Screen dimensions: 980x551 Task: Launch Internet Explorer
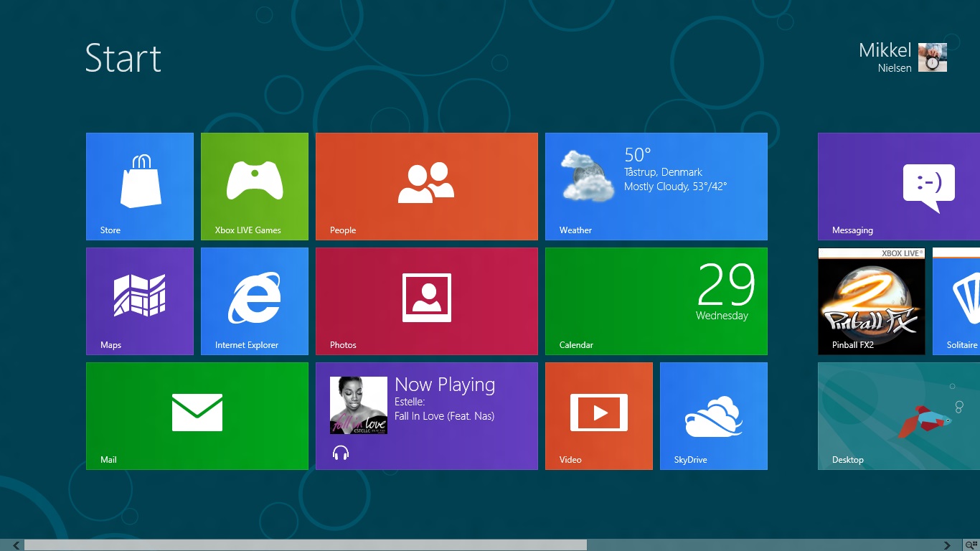255,301
